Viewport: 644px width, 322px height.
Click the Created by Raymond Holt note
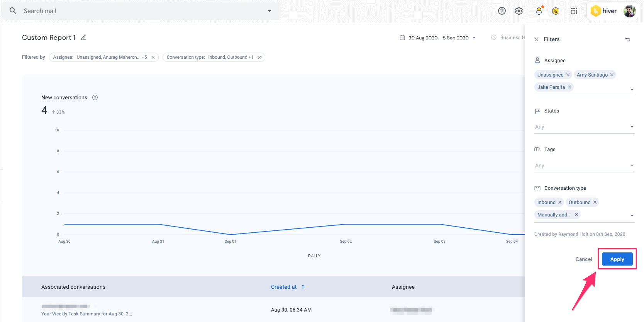click(580, 234)
